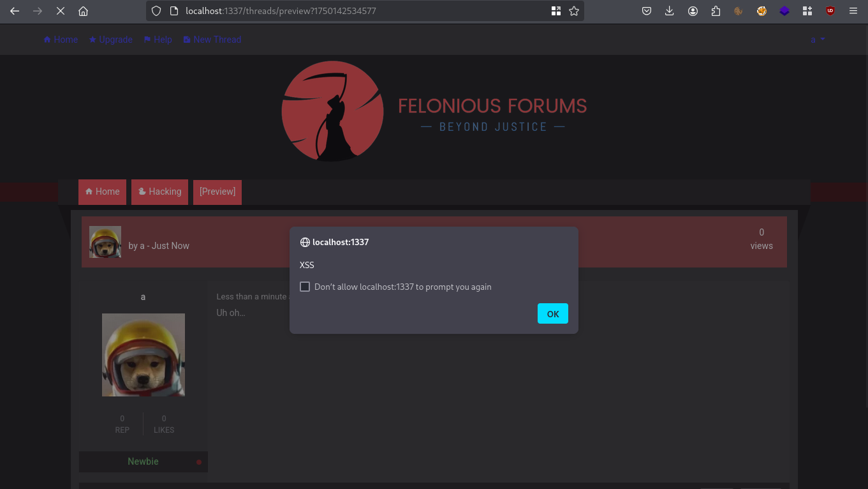Image resolution: width=868 pixels, height=489 pixels.
Task: Show site information shield icon
Action: click(x=156, y=11)
